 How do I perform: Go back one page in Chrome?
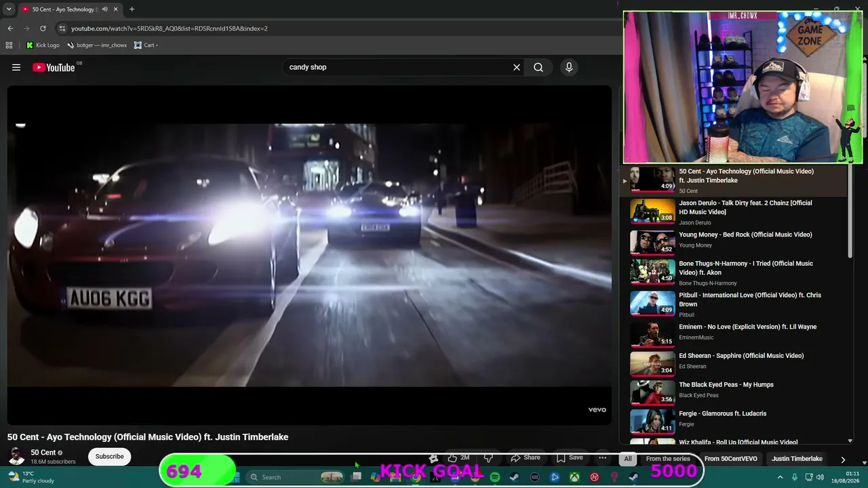click(10, 28)
